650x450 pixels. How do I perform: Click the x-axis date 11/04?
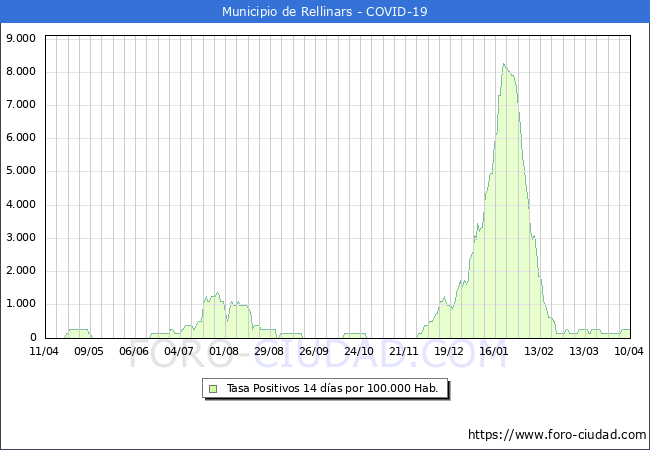44,351
